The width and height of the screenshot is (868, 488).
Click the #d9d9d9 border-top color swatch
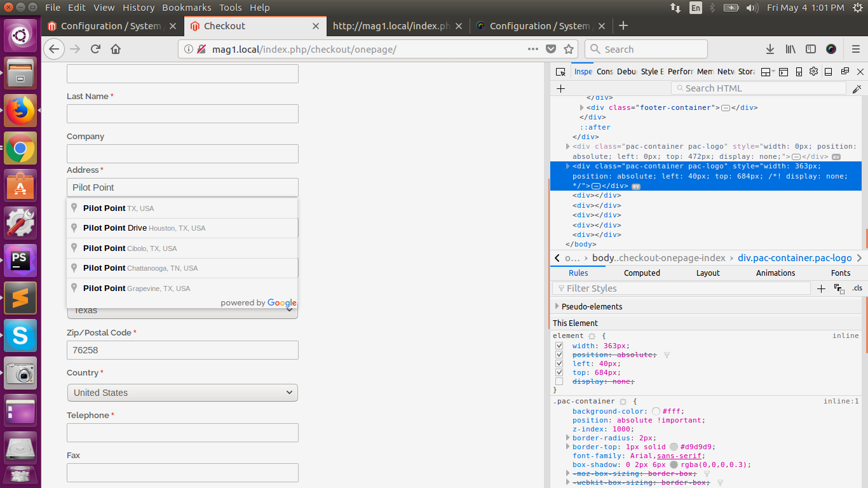674,447
